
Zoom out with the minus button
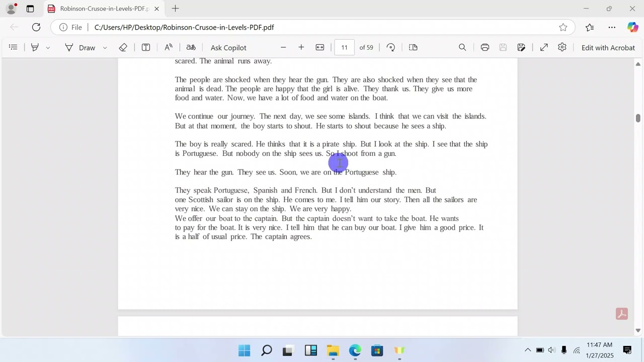pos(283,47)
